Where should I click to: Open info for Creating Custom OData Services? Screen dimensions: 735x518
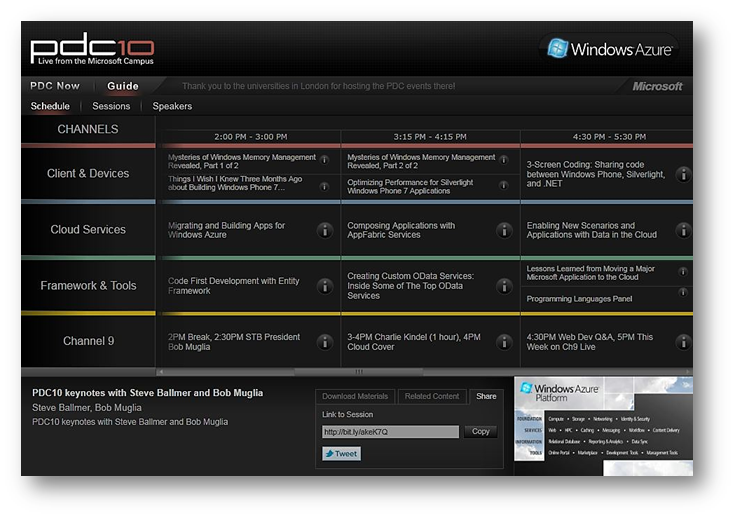pyautogui.click(x=504, y=286)
